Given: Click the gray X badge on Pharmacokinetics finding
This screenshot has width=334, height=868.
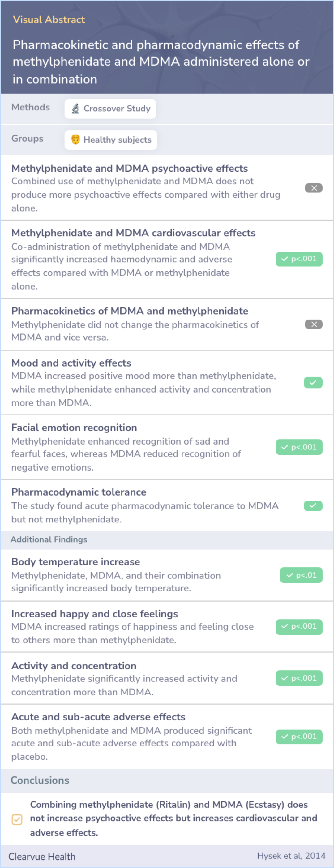Looking at the screenshot, I should 314,324.
